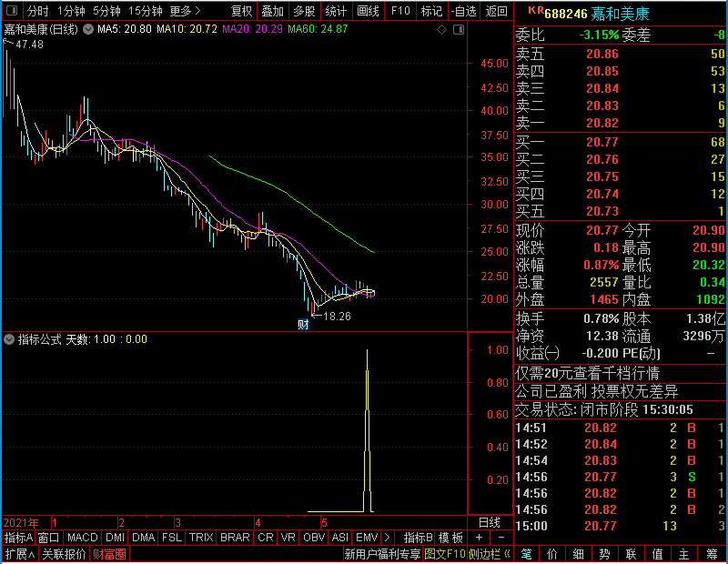Click the MA20: 20.29 label
This screenshot has height=564, width=728.
click(x=252, y=29)
